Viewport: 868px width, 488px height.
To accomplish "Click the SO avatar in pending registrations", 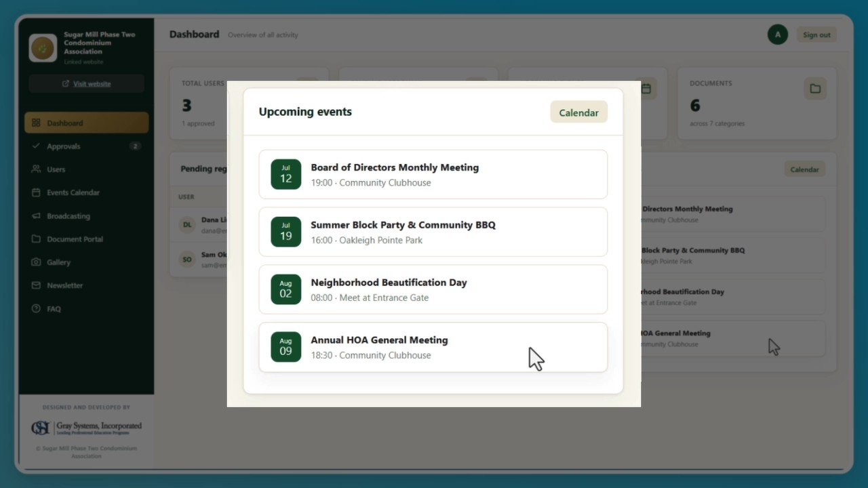I will 187,259.
